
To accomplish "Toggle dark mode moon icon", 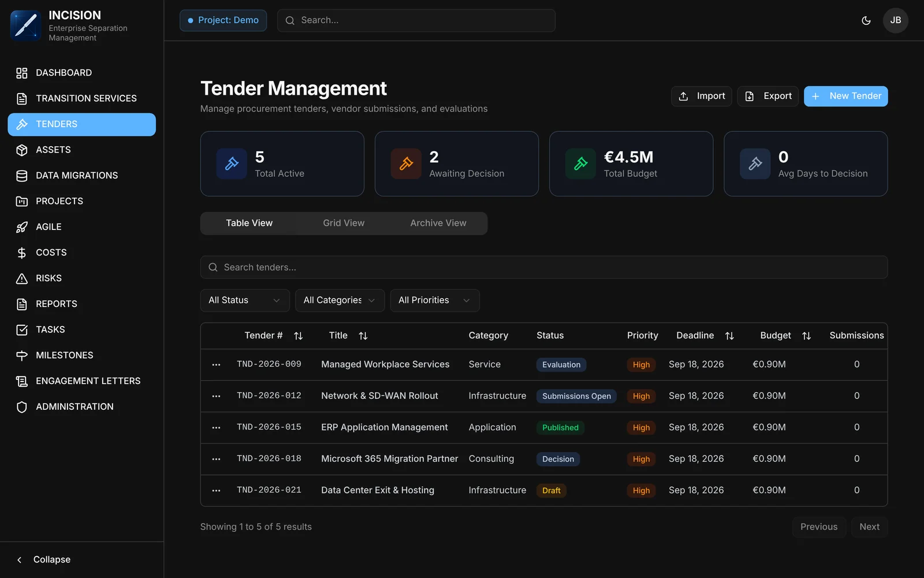I will [x=866, y=20].
